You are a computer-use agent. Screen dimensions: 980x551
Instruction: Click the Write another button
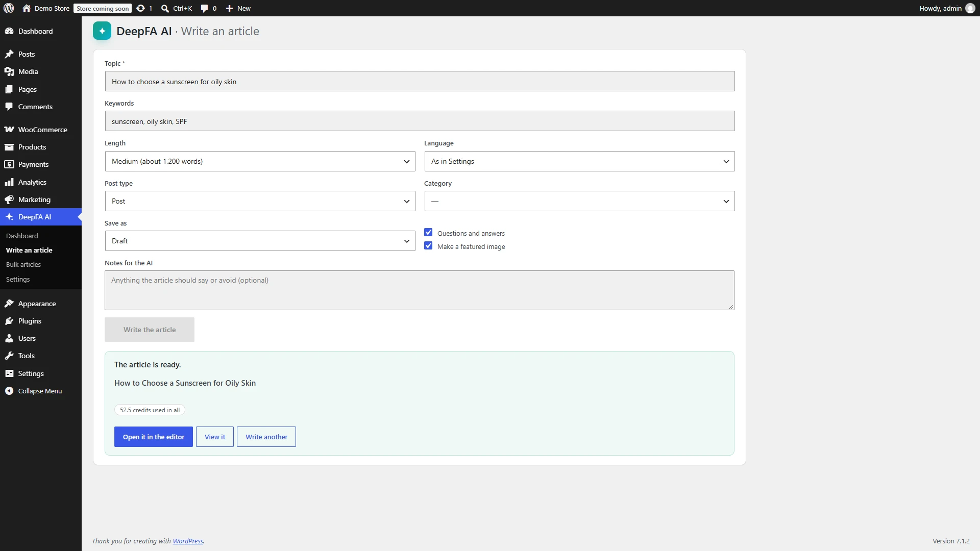tap(266, 437)
